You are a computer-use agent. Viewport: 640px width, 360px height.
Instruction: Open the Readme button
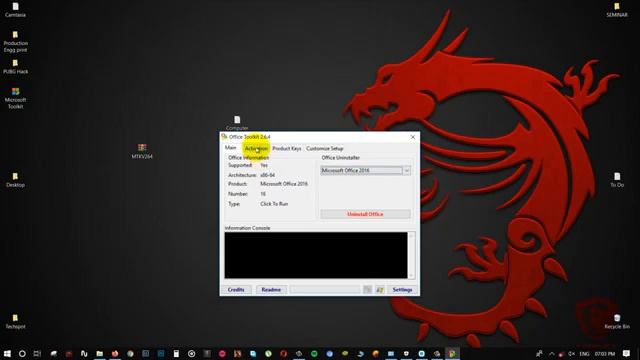[271, 289]
